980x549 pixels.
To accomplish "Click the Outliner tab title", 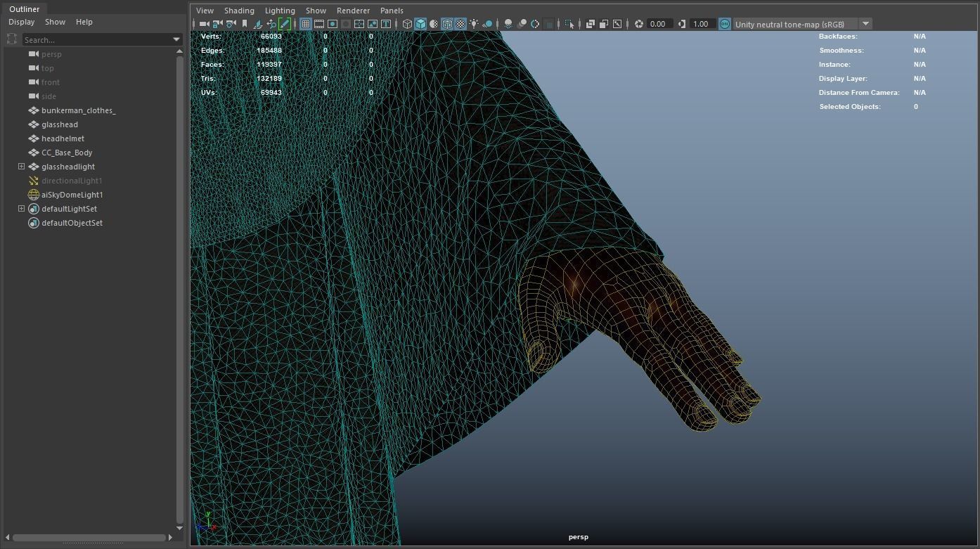I will [x=24, y=9].
